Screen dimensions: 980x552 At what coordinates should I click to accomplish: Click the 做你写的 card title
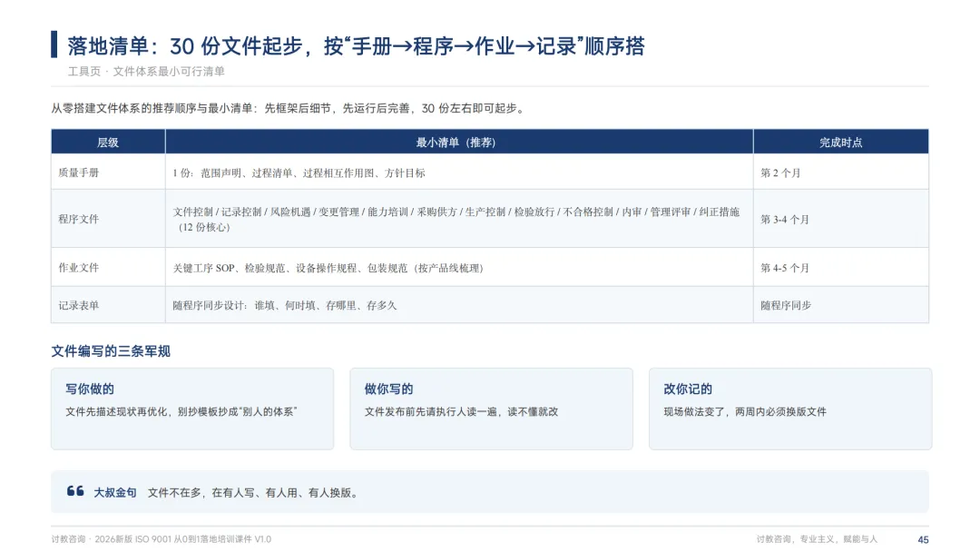[388, 389]
